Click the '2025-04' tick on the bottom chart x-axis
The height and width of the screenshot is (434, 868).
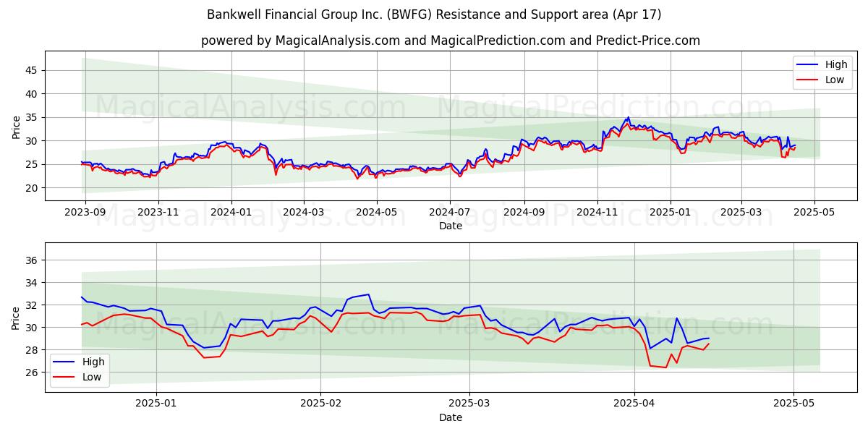(x=634, y=404)
